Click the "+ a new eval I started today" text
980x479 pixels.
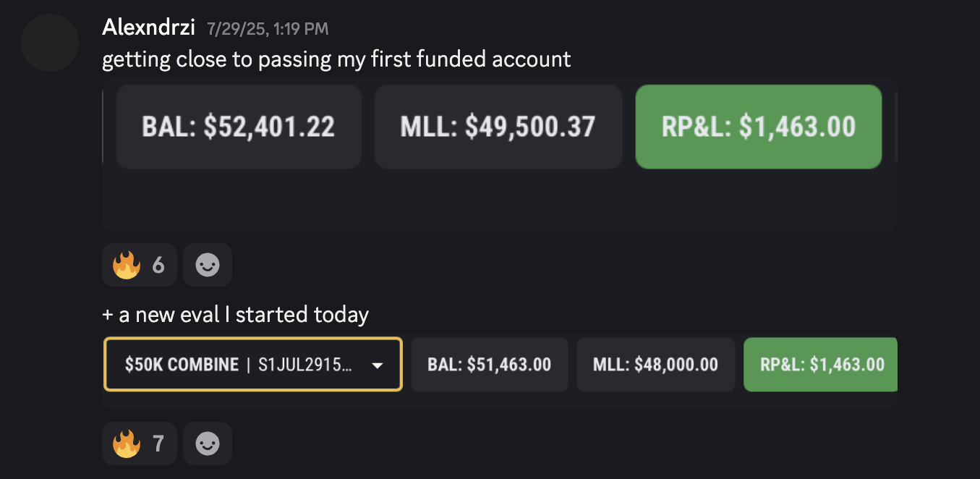pyautogui.click(x=236, y=315)
